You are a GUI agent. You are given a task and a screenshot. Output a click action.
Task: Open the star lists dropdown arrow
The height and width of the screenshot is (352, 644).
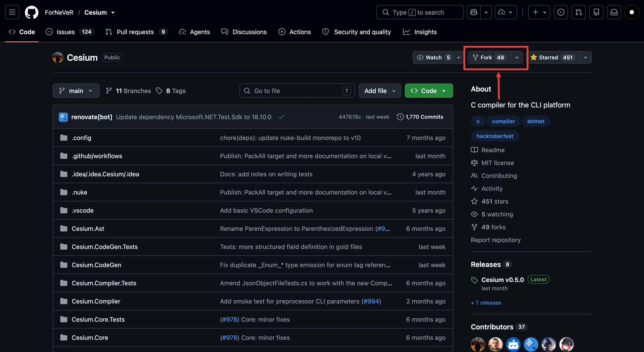586,58
